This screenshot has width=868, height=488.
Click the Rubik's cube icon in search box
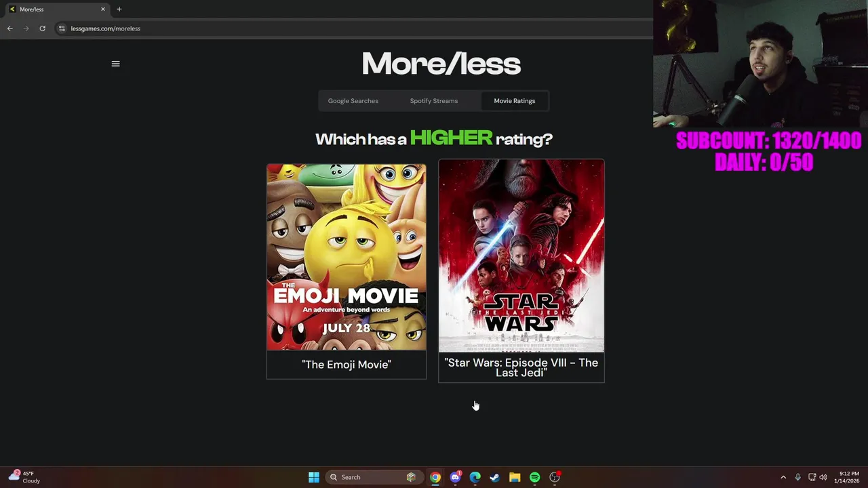point(411,477)
